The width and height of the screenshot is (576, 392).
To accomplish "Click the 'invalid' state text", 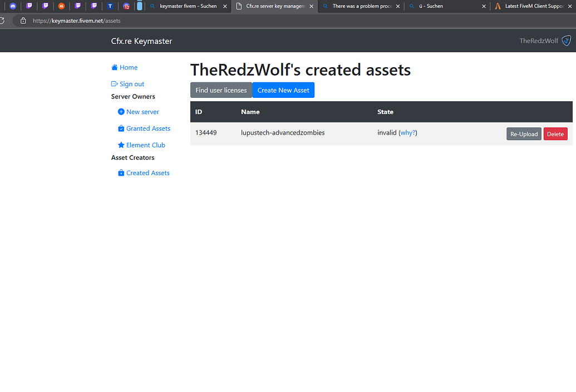I will click(387, 132).
